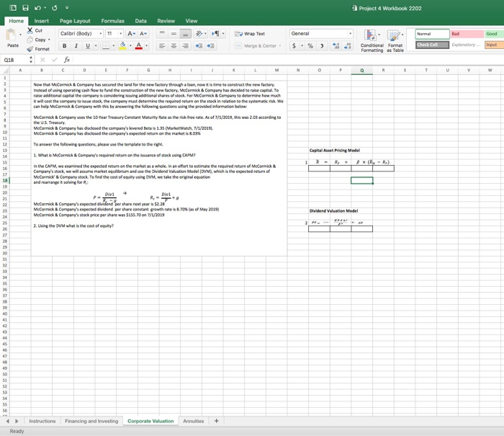Align text to the top
The image size is (504, 436).
click(x=162, y=33)
